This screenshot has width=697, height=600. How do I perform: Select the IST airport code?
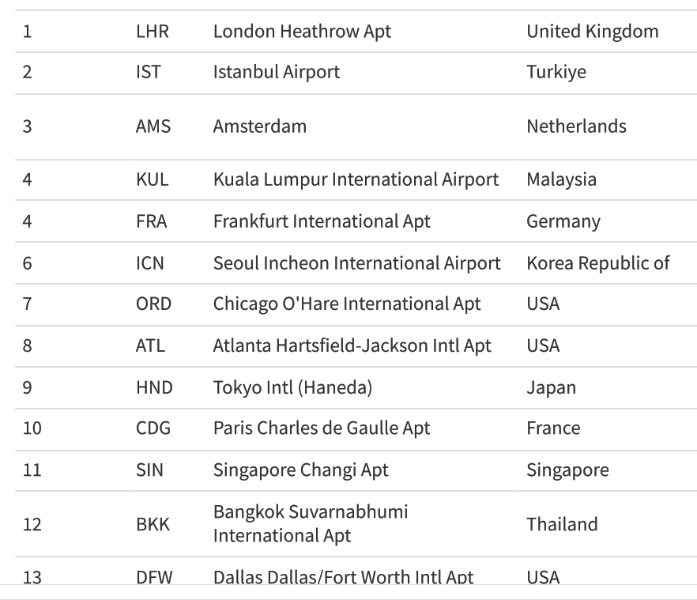148,72
